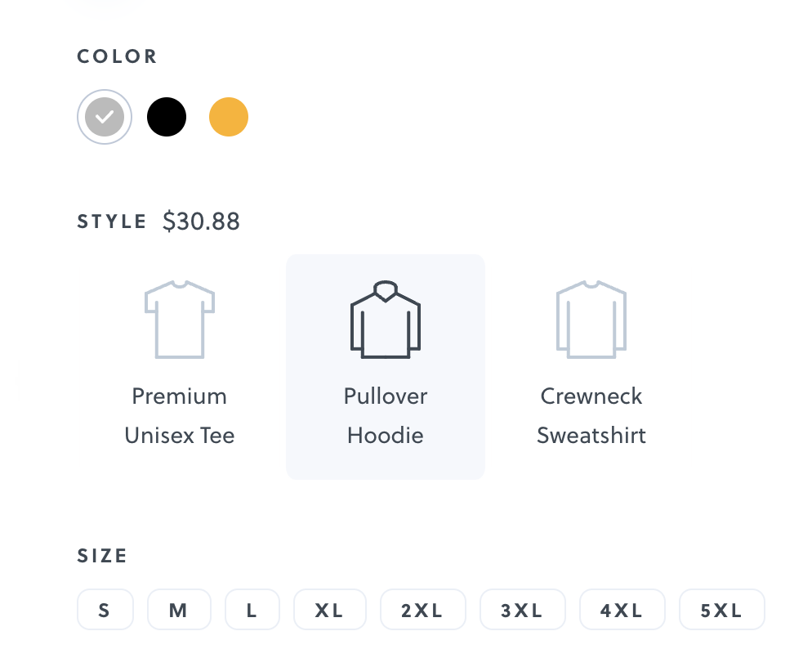Click the SIZE section heading
Image resolution: width=812 pixels, height=649 pixels.
coord(102,556)
